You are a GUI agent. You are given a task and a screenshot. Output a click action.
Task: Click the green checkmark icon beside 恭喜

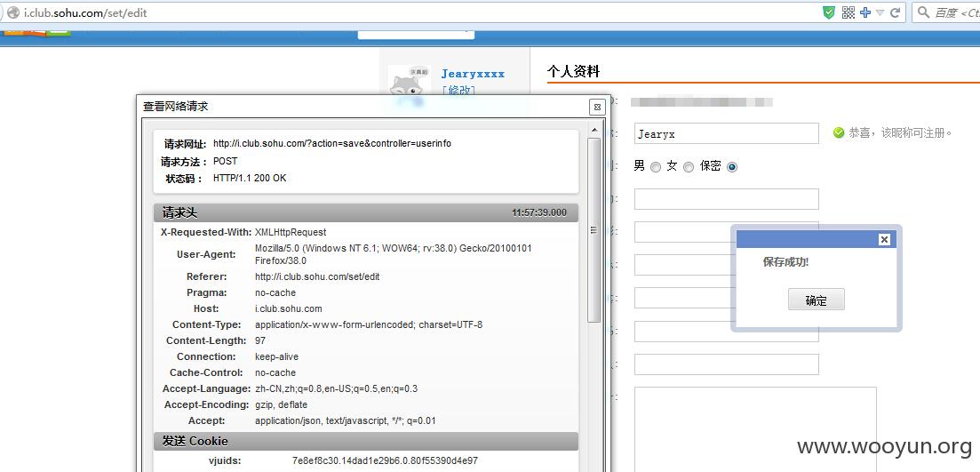(x=839, y=133)
